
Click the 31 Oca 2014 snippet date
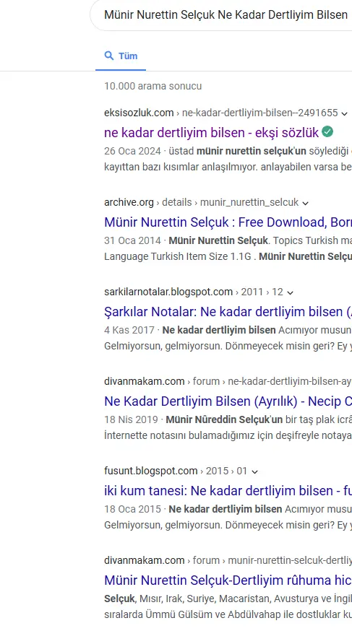pyautogui.click(x=132, y=240)
